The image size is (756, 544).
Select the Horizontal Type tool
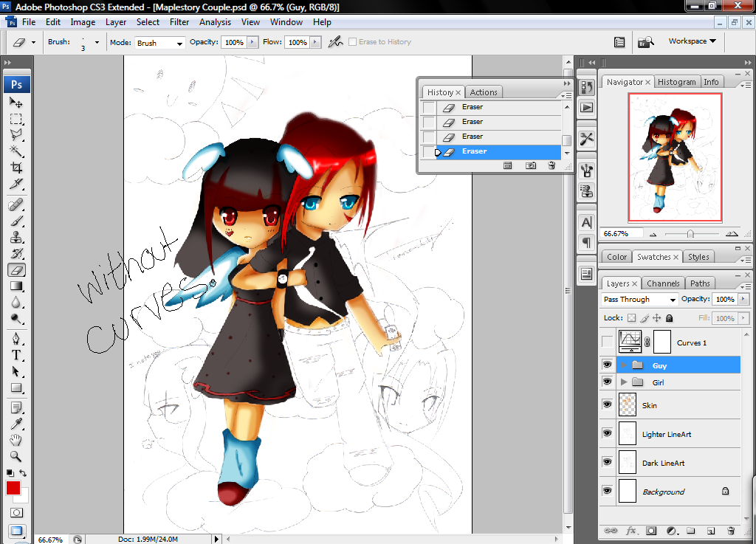tap(16, 356)
